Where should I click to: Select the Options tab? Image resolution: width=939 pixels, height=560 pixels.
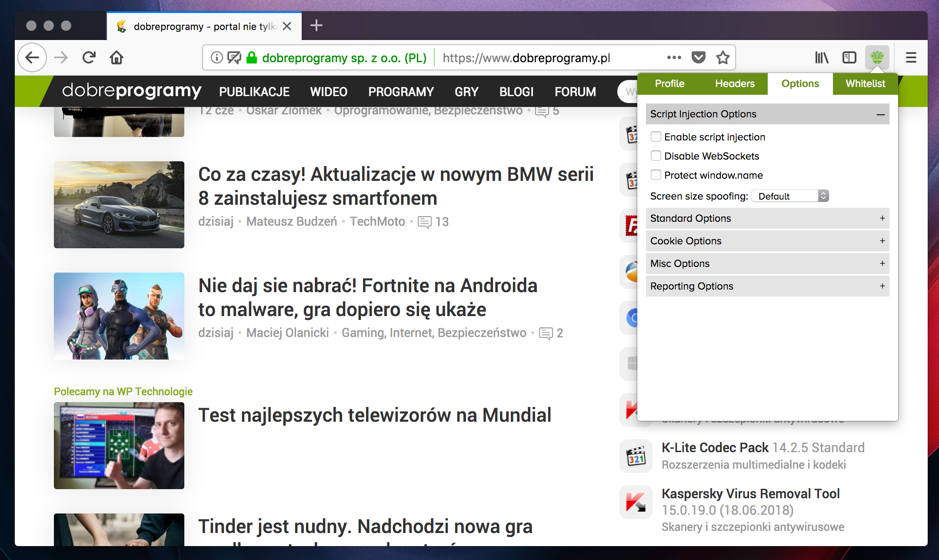800,83
